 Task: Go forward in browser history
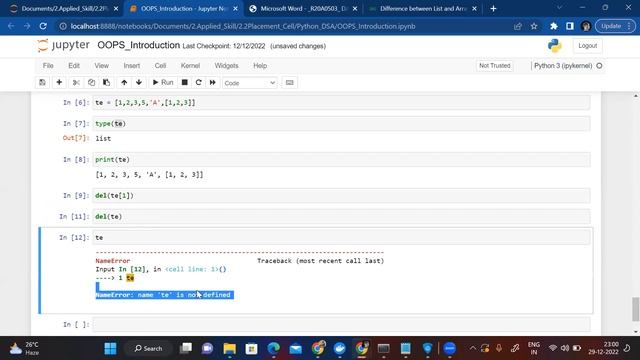click(27, 26)
